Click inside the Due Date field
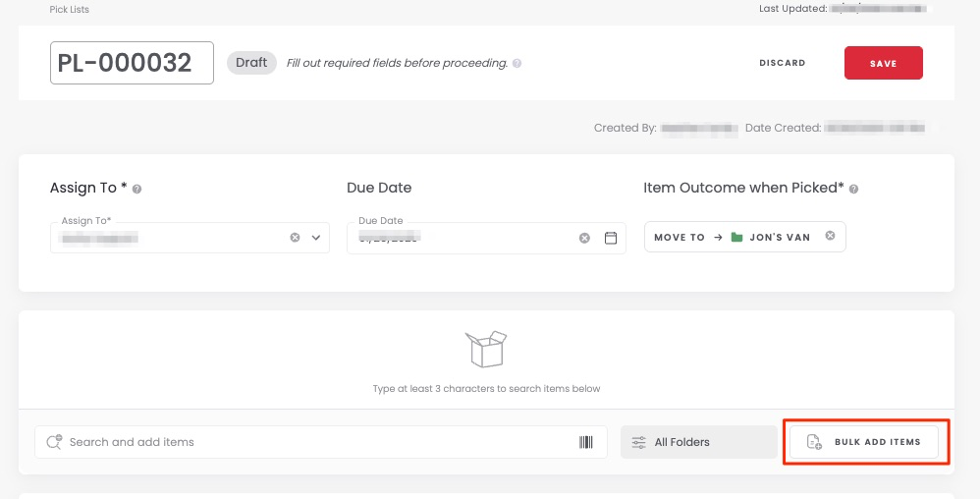 pos(462,238)
